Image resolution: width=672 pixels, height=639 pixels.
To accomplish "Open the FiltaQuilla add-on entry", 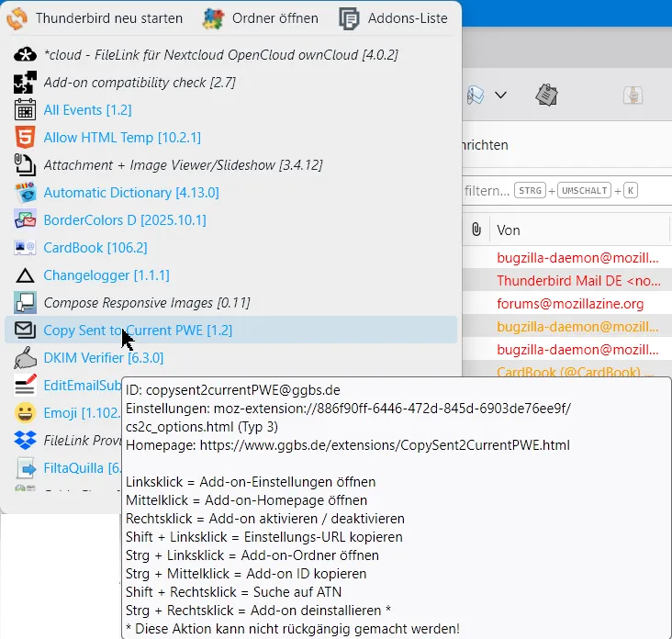I will click(x=63, y=468).
